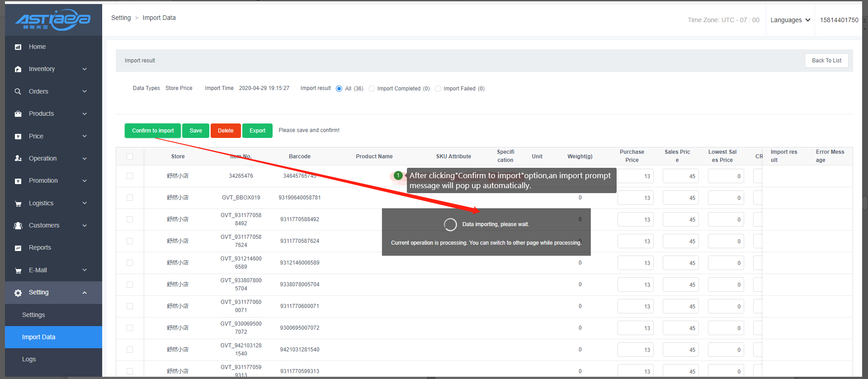Click the Sales Price field in first row
This screenshot has height=379, width=868.
[680, 176]
